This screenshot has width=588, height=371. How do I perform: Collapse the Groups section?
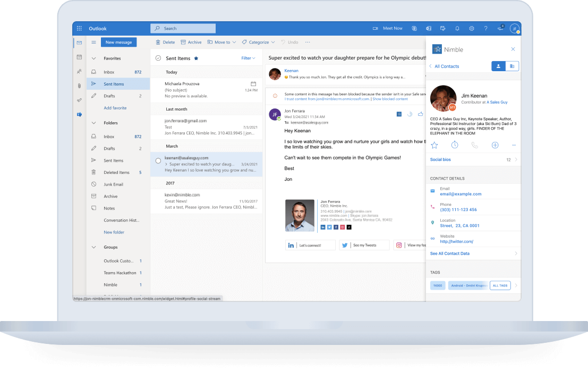click(x=93, y=247)
